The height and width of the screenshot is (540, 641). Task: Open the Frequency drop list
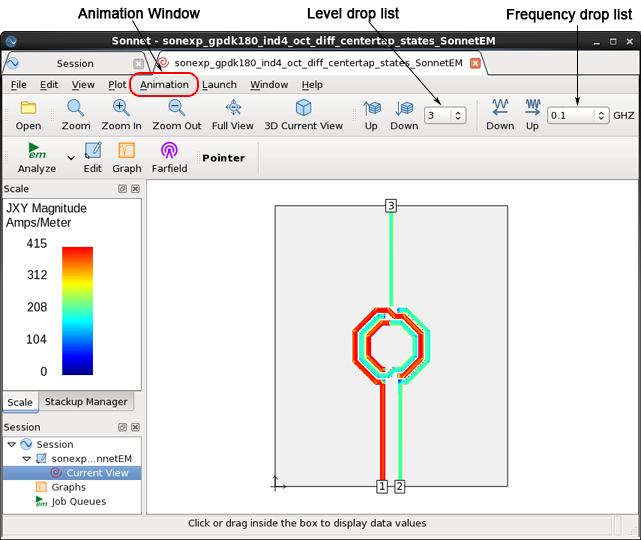(578, 115)
